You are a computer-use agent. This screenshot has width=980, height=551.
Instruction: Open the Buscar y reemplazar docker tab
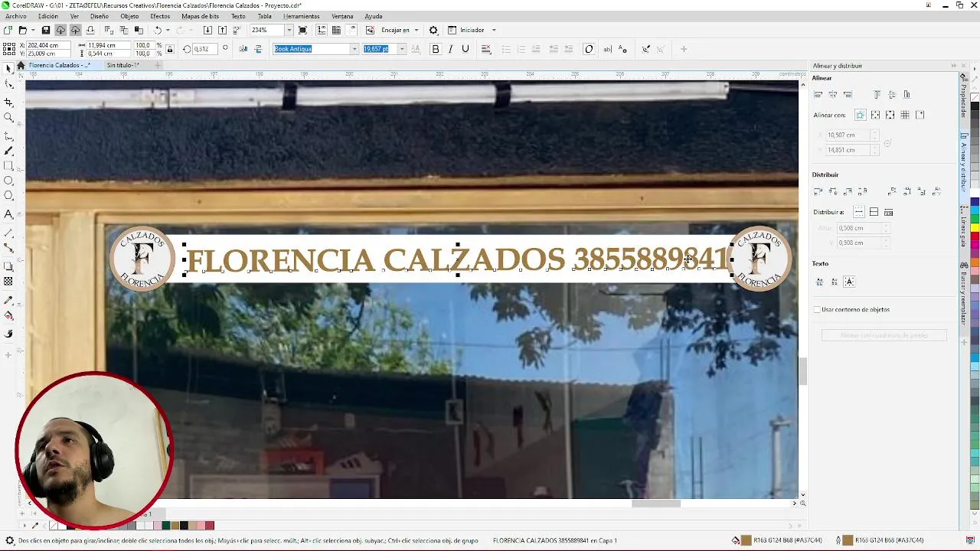tap(964, 295)
